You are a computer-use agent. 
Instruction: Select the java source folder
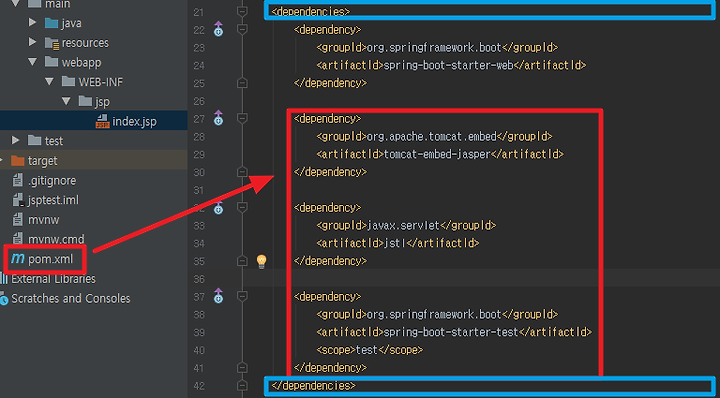[71, 23]
